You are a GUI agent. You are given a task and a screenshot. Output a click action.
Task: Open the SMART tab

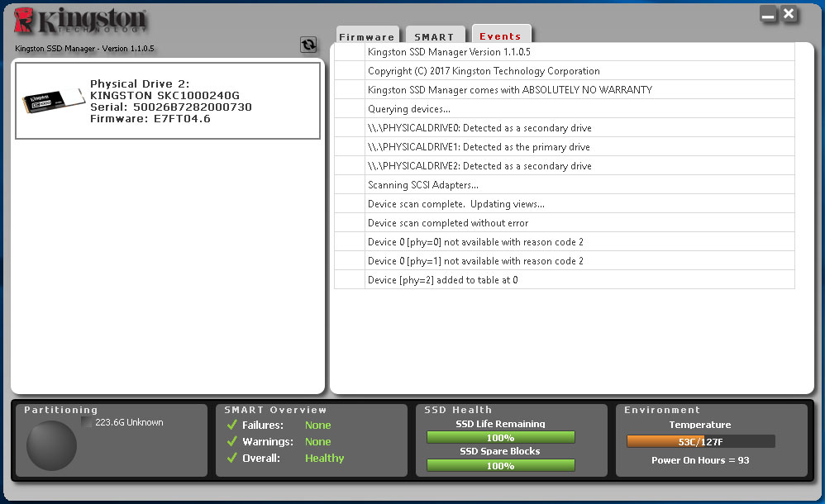click(435, 36)
